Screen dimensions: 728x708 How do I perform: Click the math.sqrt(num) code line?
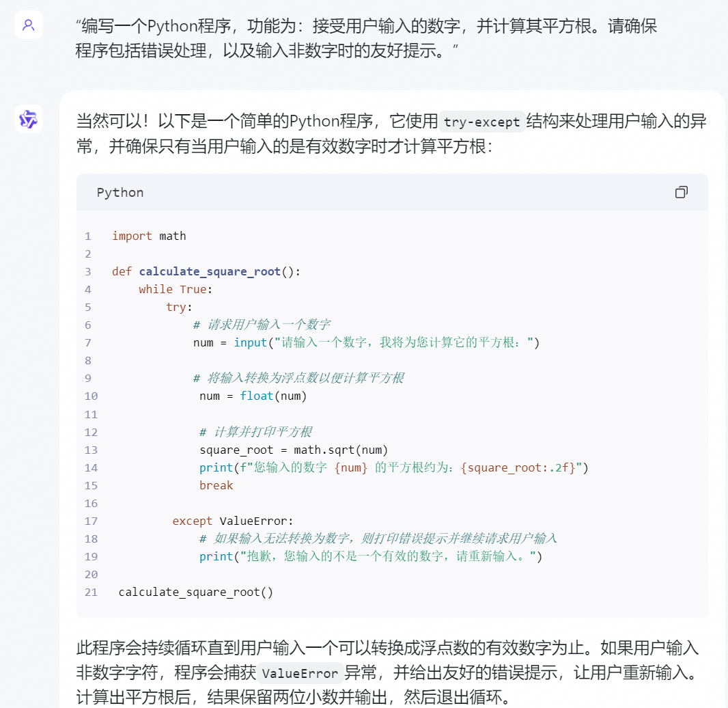tap(294, 450)
